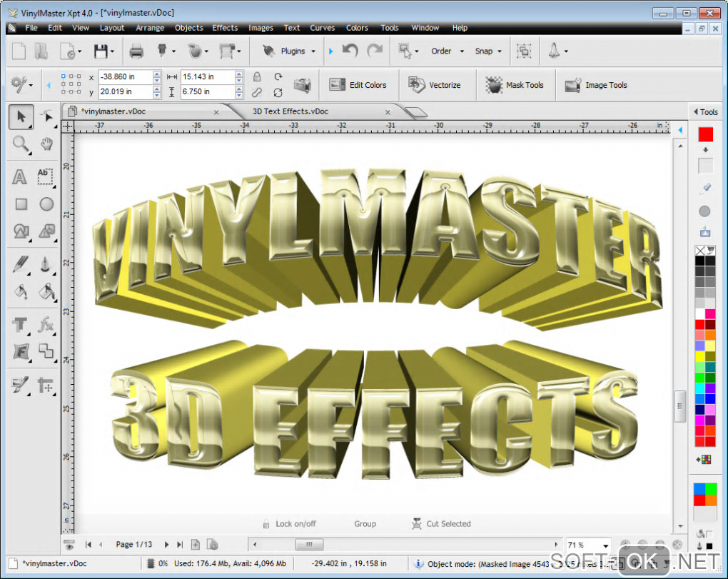Open Image Tools
Viewport: 728px width, 579px height.
[x=596, y=85]
